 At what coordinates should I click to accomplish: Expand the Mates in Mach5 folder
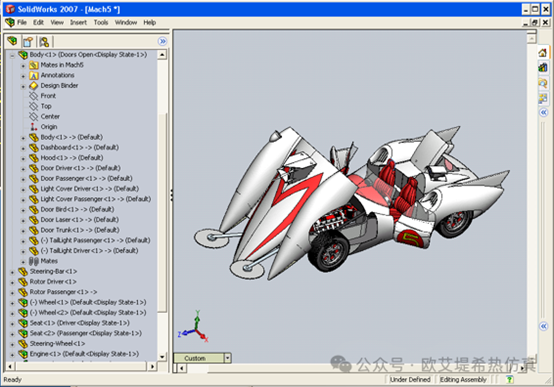[x=23, y=66]
